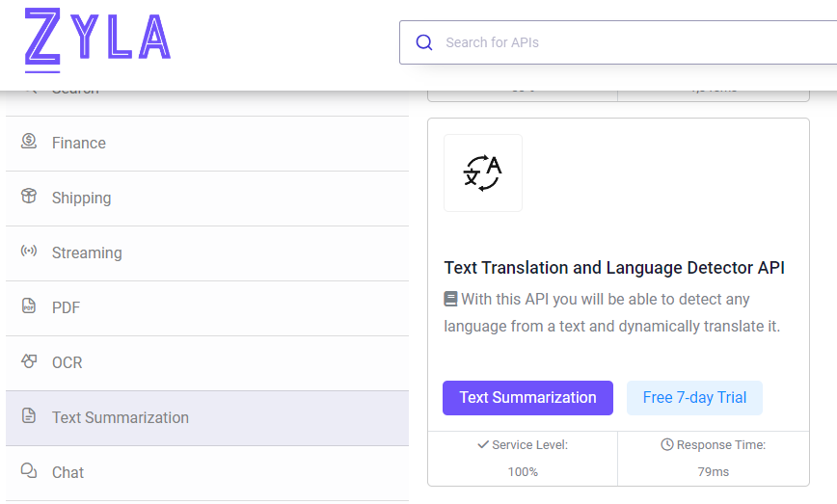Click the 79ms response time value
The width and height of the screenshot is (837, 504).
coord(714,472)
